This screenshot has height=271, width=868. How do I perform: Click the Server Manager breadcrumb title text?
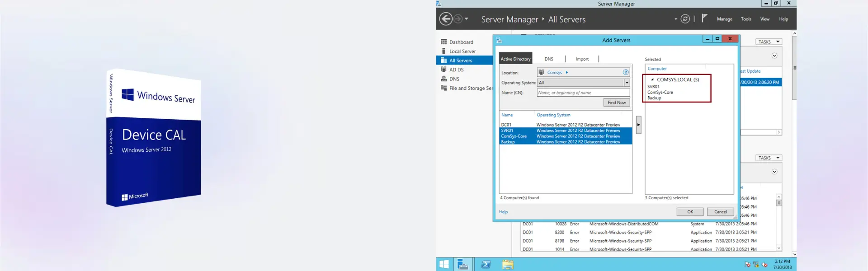[509, 19]
